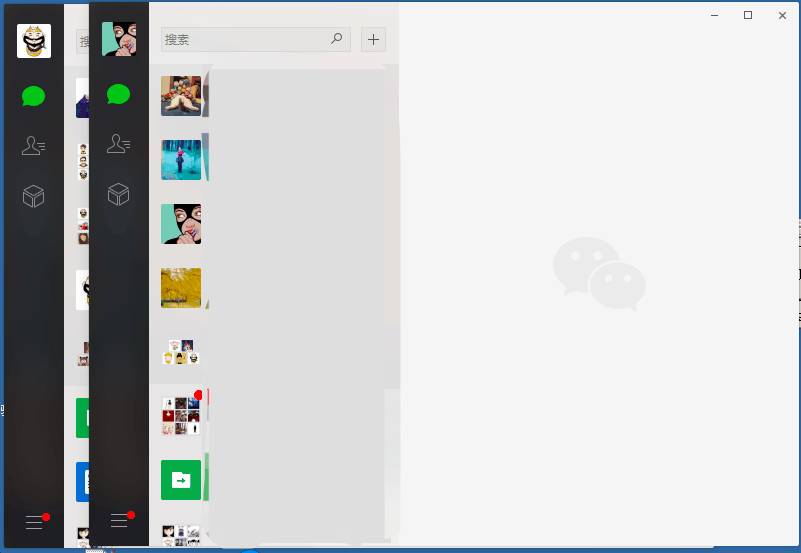Open hamburger menu in front window sidebar
Screen dimensions: 801x553
click(119, 520)
